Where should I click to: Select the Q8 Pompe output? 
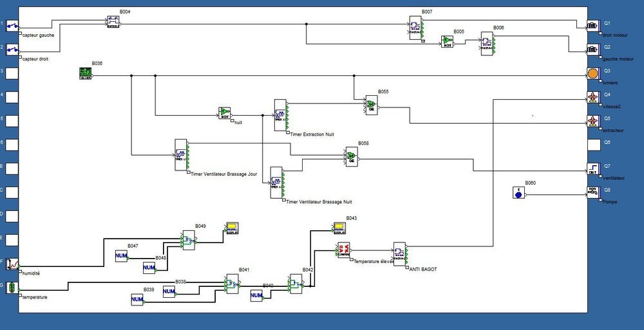tap(592, 192)
